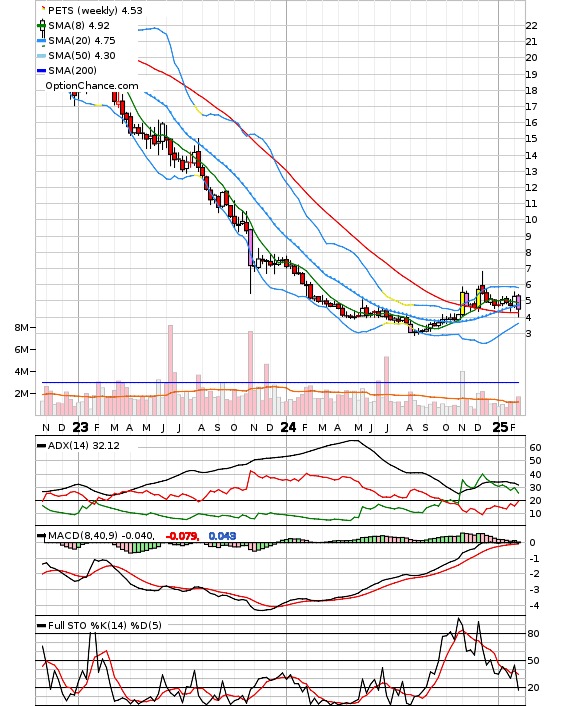The height and width of the screenshot is (706, 566).
Task: Click the tallest pink volume bar in June
Action: point(170,370)
